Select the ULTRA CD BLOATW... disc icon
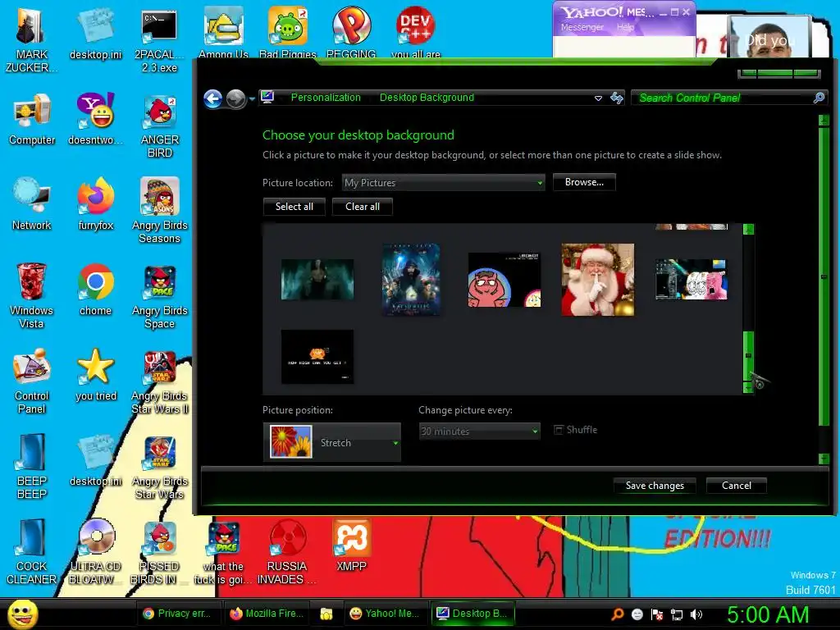 tap(95, 552)
